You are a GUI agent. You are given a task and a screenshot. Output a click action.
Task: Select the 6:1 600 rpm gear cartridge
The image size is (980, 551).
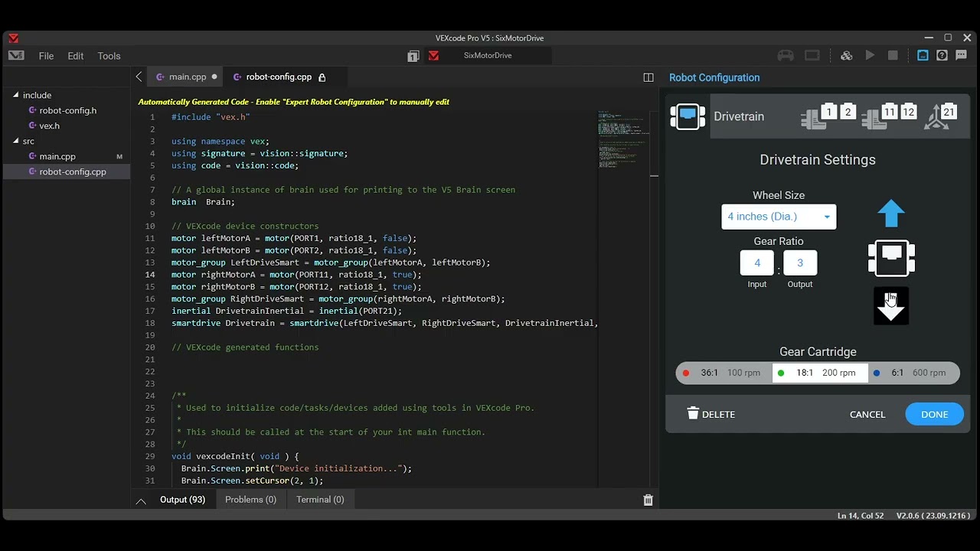913,373
